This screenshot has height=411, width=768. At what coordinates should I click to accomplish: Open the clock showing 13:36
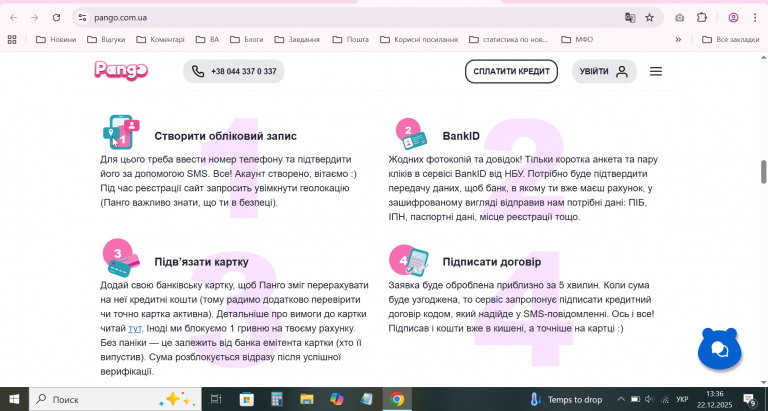point(715,399)
